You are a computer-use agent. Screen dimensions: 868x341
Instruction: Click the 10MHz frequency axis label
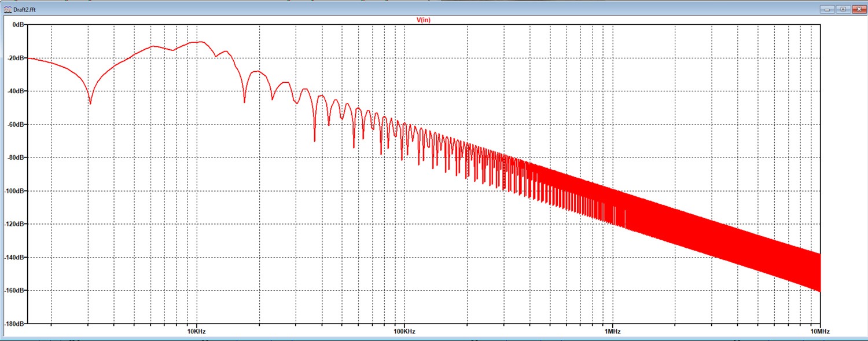tap(821, 332)
